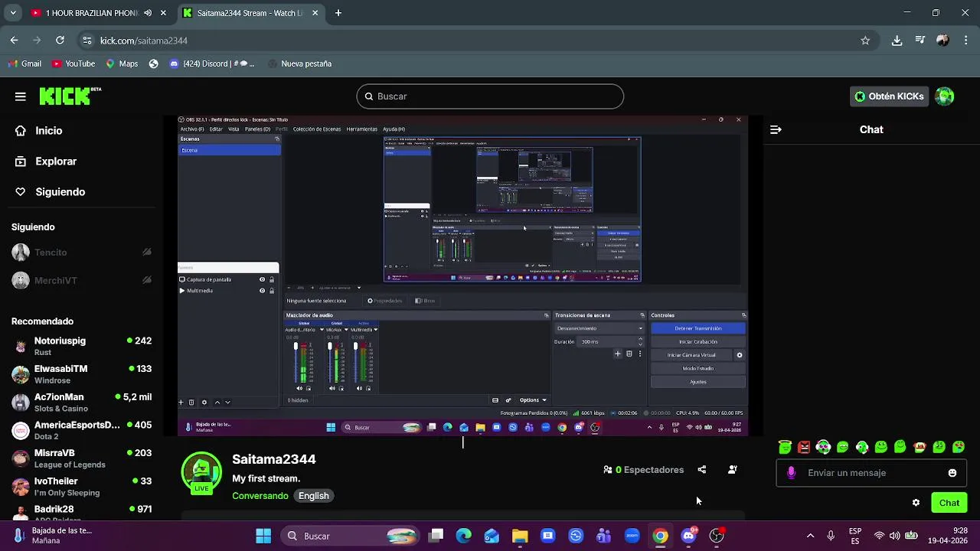Insert the angry red emote

(x=804, y=447)
